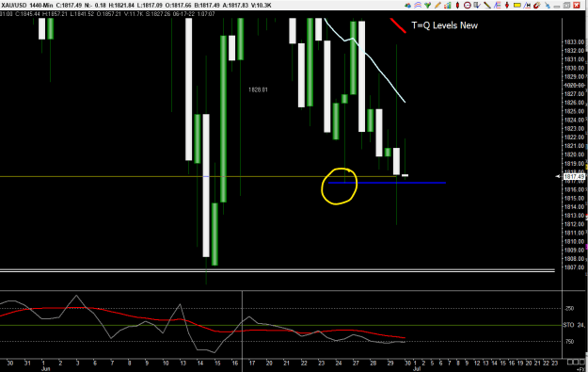The image size is (588, 372).
Task: Select the yellow rectangle drawing tool
Action: click(x=517, y=6)
